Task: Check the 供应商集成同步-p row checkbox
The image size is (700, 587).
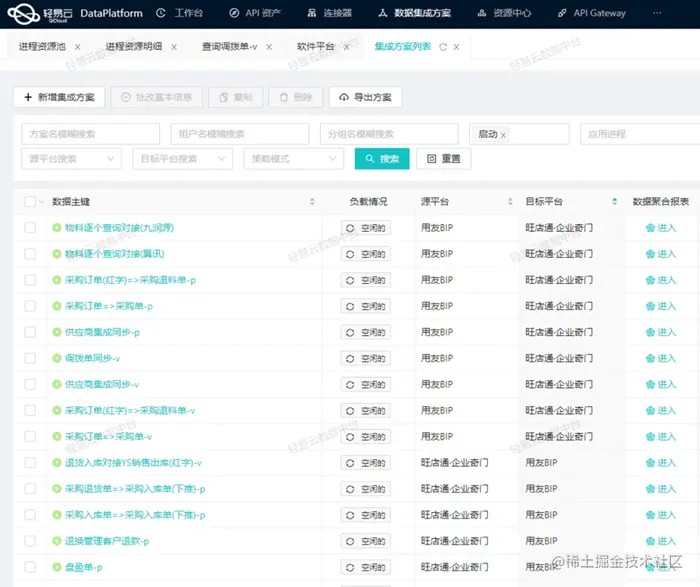Action: coord(30,332)
